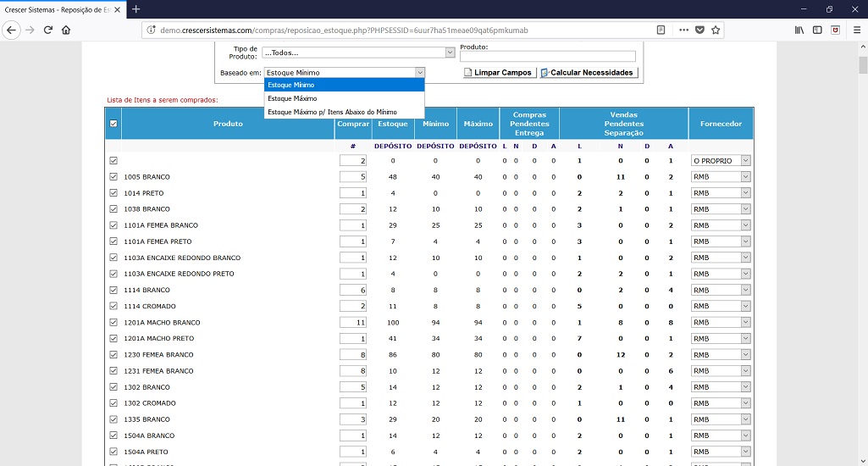This screenshot has width=868, height=466.
Task: Click Limpar Campos button
Action: [500, 73]
